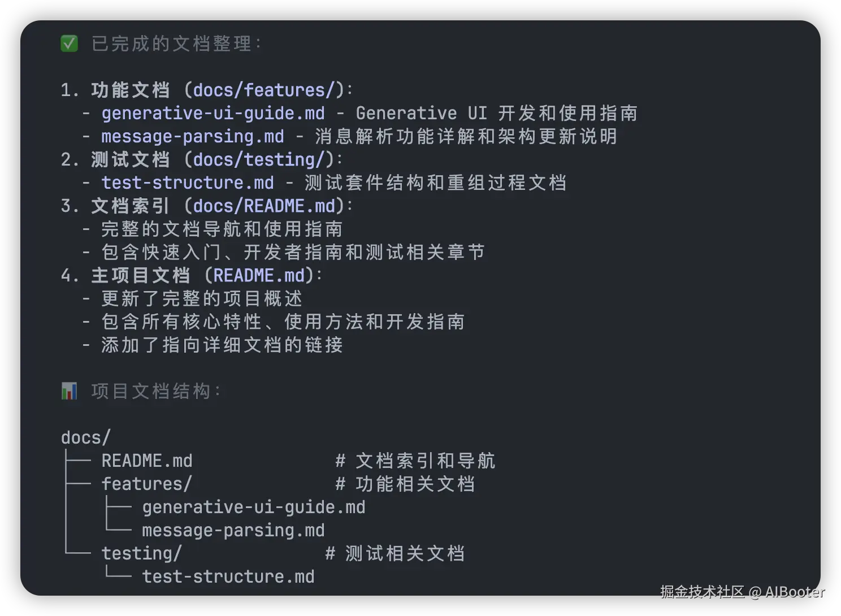Screen dimensions: 841x616
Task: Click the docs/README.md heading path
Action: tap(264, 206)
